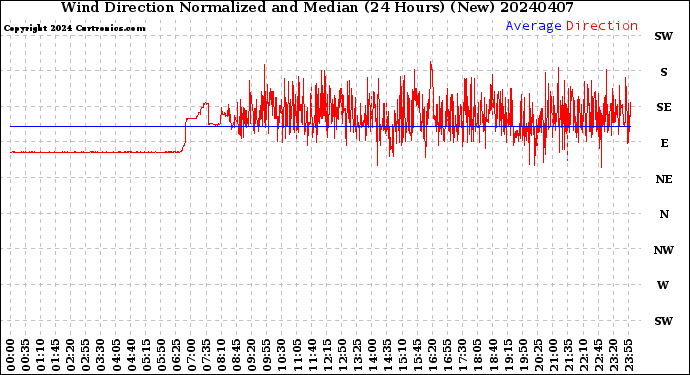This screenshot has height=375, width=690.
Task: Click the 17:30 time label
Action: point(462,355)
